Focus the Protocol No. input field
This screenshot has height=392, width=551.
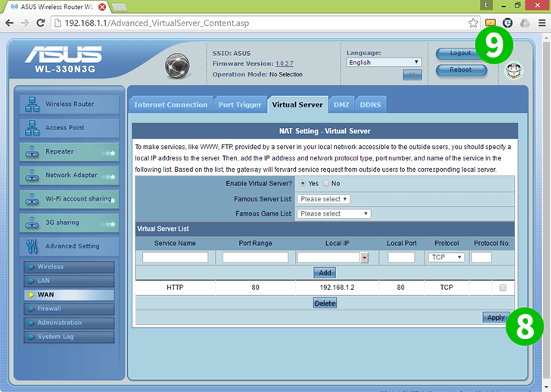pos(481,257)
